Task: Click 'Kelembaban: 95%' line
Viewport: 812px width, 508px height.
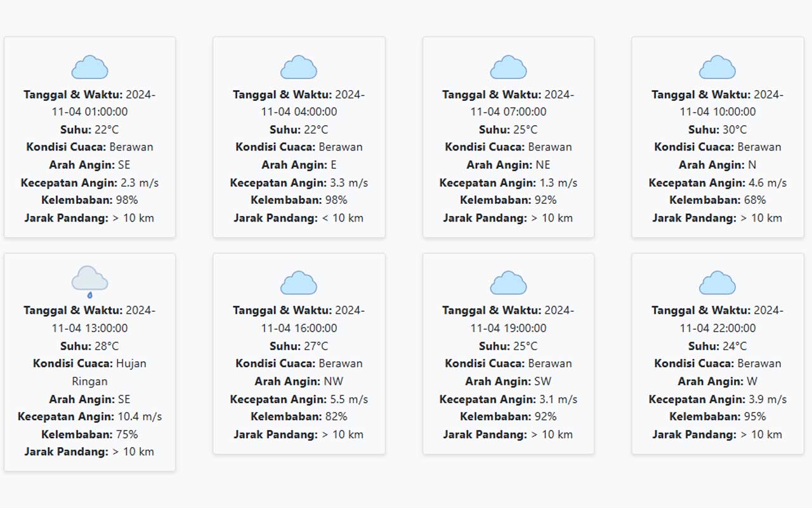Action: [x=717, y=417]
